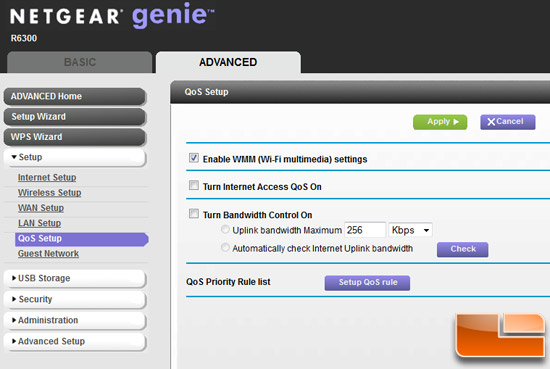Select the ADVANCED tab
The height and width of the screenshot is (369, 550).
[228, 62]
